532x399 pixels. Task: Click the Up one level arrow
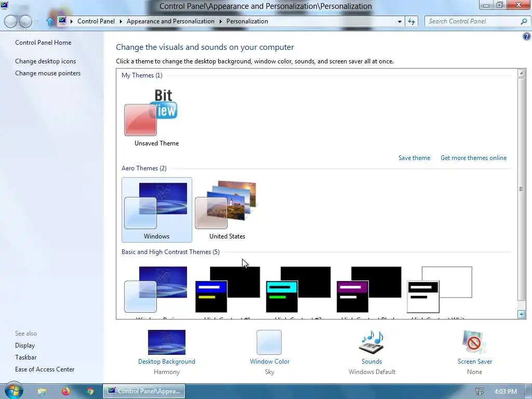[49, 21]
